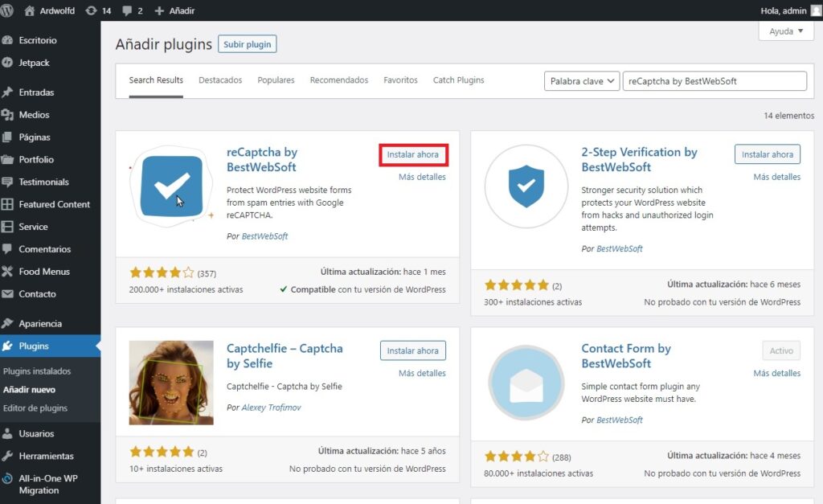823x504 pixels.
Task: Click the All-in-One WP Migration icon
Action: pos(6,478)
